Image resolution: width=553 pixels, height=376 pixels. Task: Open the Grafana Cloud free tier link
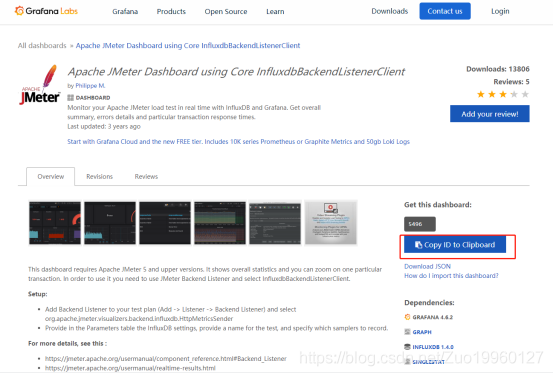238,141
